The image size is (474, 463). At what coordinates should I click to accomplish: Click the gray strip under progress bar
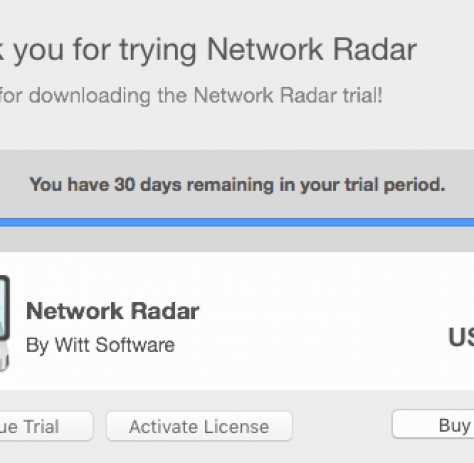coord(237,239)
